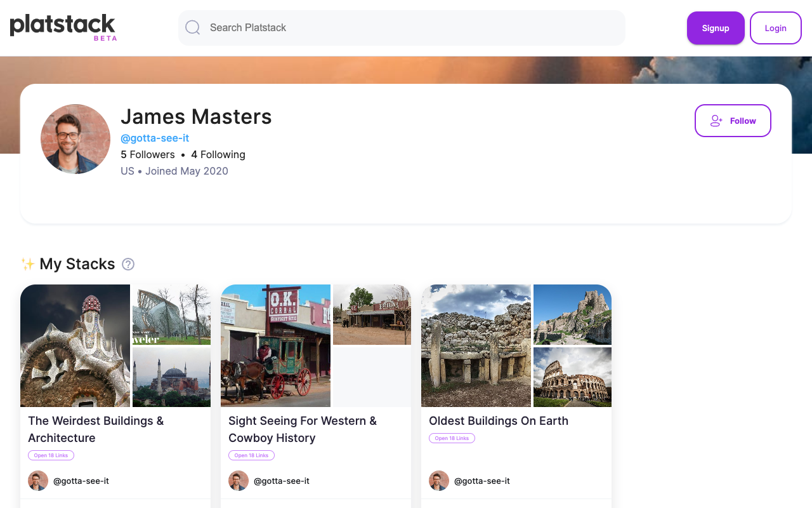812x508 pixels.
Task: Click the @gotta-see-it handle under profile name
Action: pyautogui.click(x=155, y=138)
